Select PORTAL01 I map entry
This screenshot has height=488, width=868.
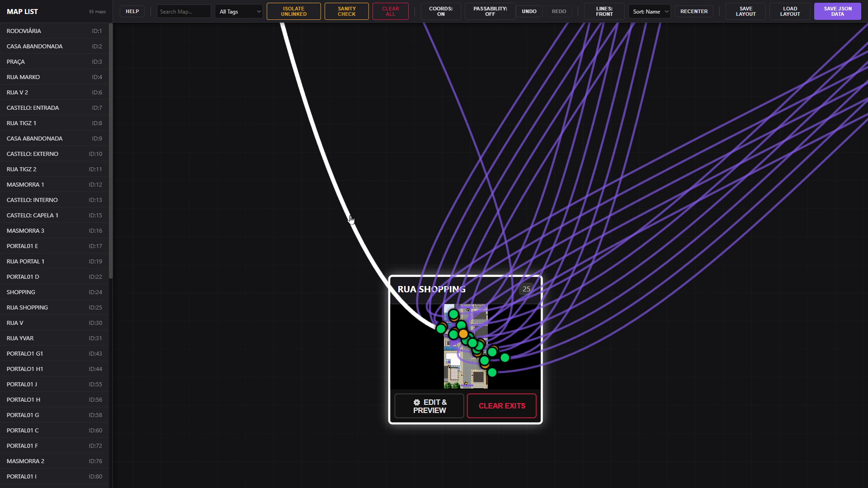54,476
